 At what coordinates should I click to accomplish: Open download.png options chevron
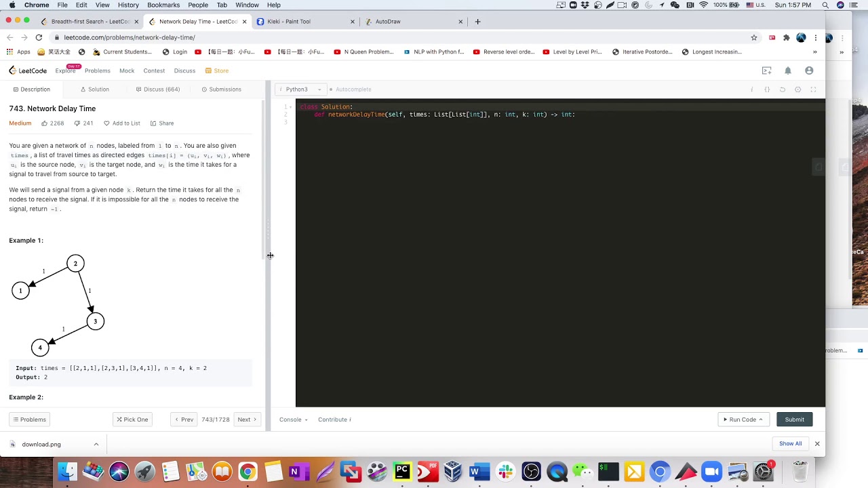tap(96, 445)
